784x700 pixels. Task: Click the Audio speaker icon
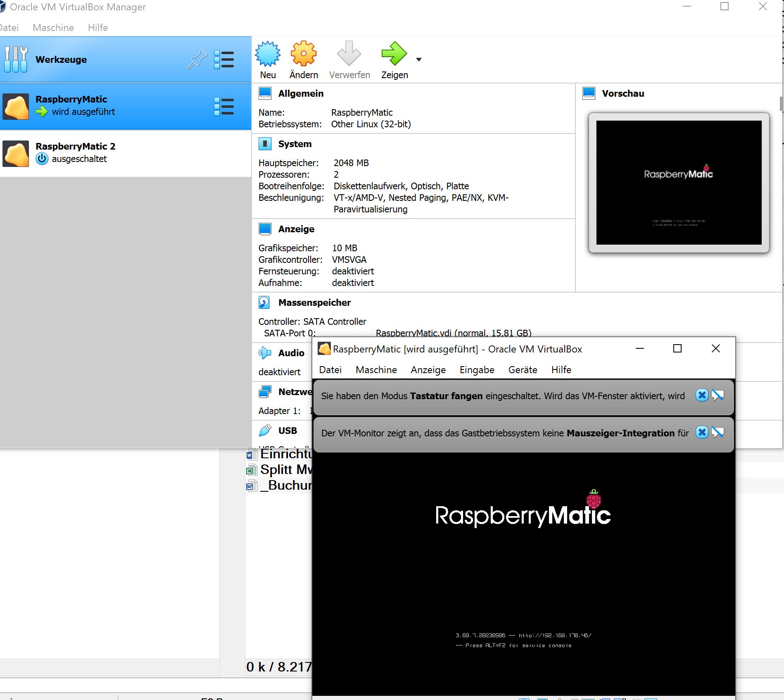pyautogui.click(x=265, y=353)
